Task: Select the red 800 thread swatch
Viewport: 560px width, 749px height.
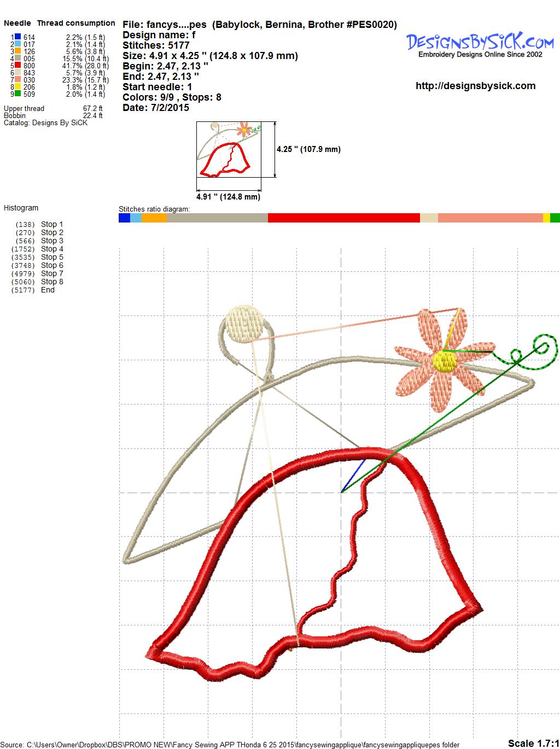Action: [18, 66]
